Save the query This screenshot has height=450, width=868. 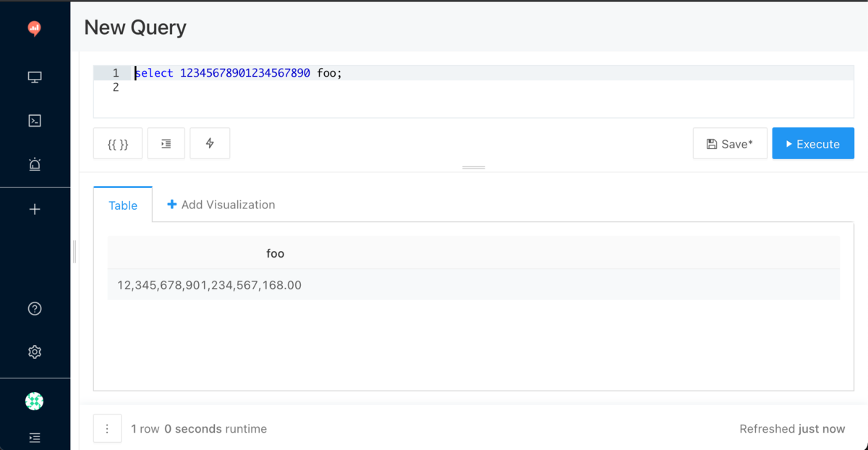click(x=730, y=143)
